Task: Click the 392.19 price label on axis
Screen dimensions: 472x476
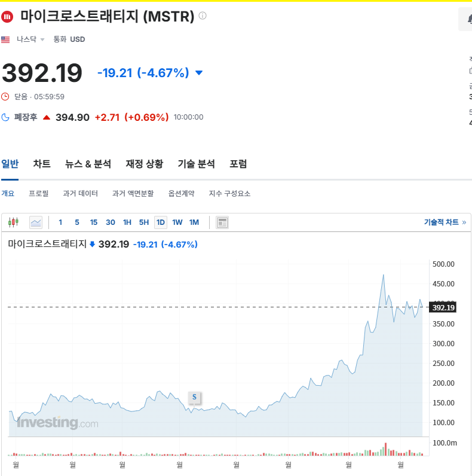Action: (x=443, y=307)
